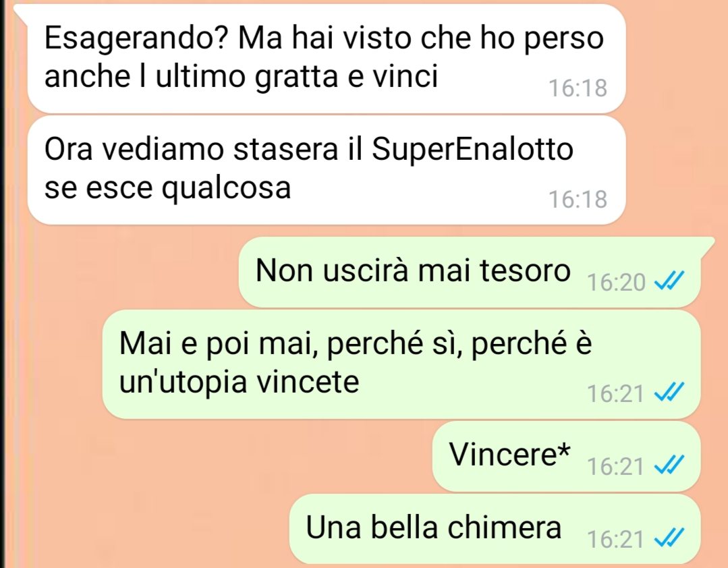Tap the words 'gratta e vinci'

[346, 76]
